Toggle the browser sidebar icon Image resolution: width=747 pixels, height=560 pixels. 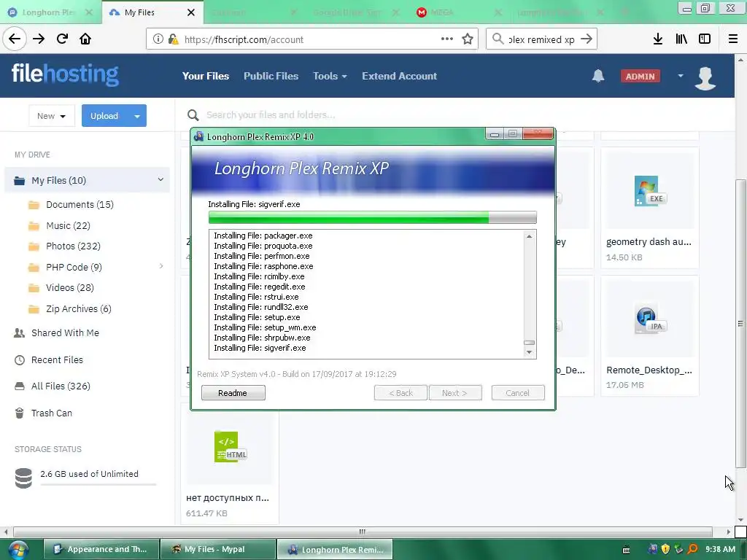click(705, 39)
